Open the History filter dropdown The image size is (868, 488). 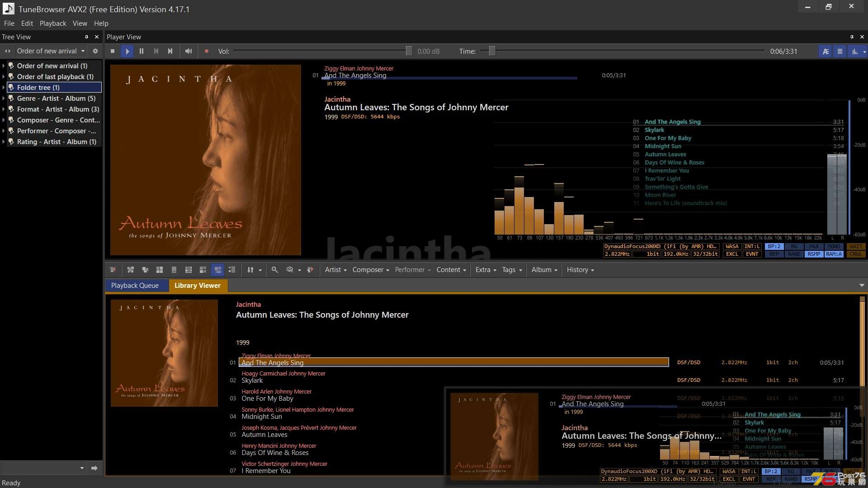(x=580, y=269)
